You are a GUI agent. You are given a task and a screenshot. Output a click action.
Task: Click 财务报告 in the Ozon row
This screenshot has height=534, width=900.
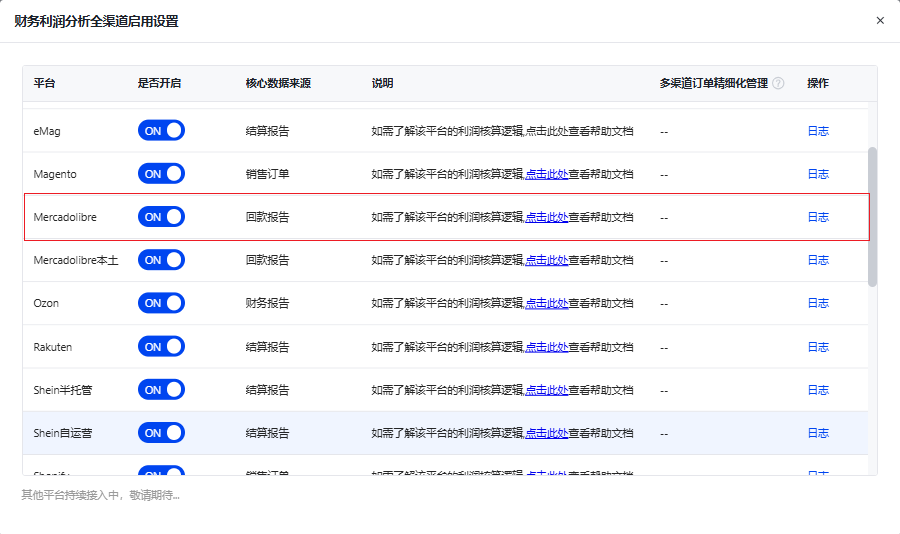tap(267, 303)
